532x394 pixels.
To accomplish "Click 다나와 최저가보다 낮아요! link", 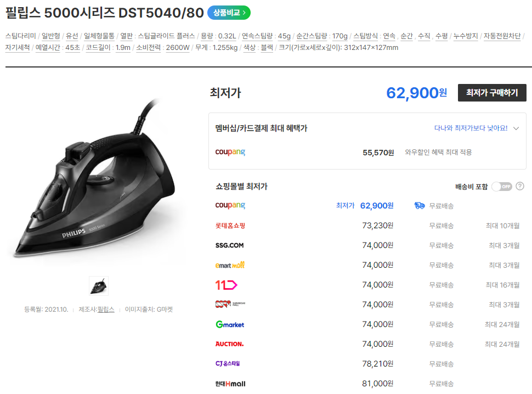I will coord(471,128).
